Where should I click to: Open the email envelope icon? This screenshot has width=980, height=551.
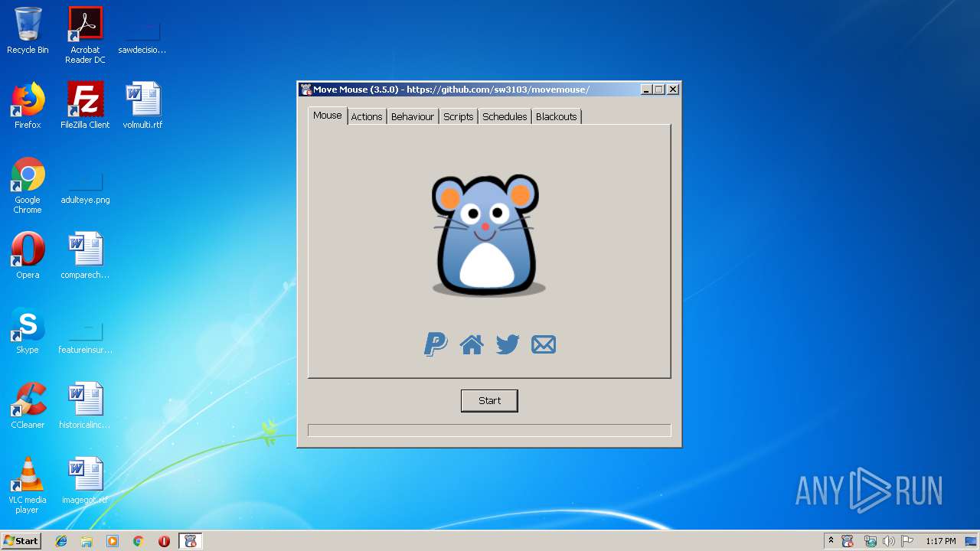pyautogui.click(x=544, y=344)
